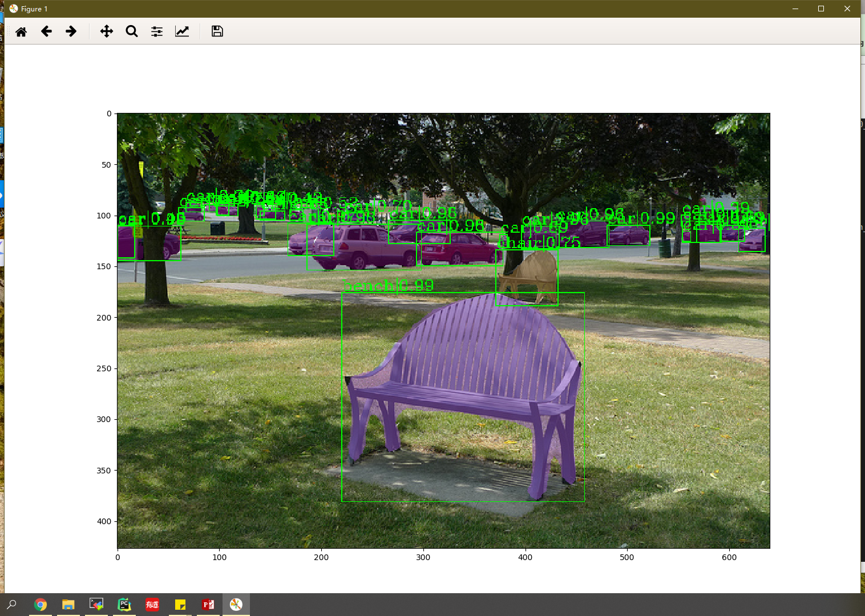
Task: Open the configure subplots dialog
Action: pyautogui.click(x=157, y=31)
